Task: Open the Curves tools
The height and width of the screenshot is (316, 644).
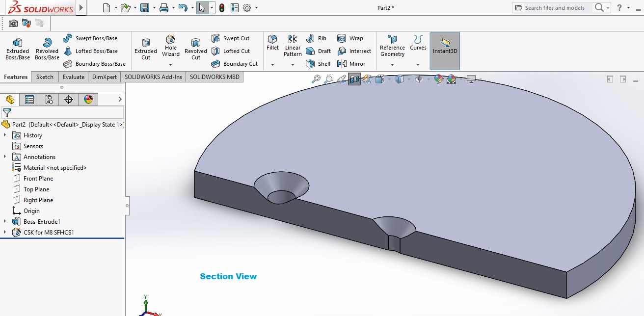Action: (x=418, y=43)
